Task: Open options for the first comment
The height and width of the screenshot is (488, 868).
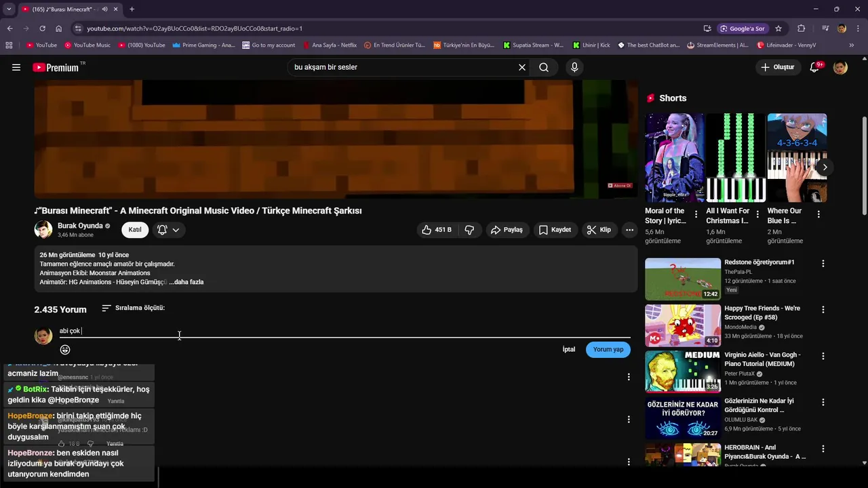Action: pyautogui.click(x=629, y=377)
